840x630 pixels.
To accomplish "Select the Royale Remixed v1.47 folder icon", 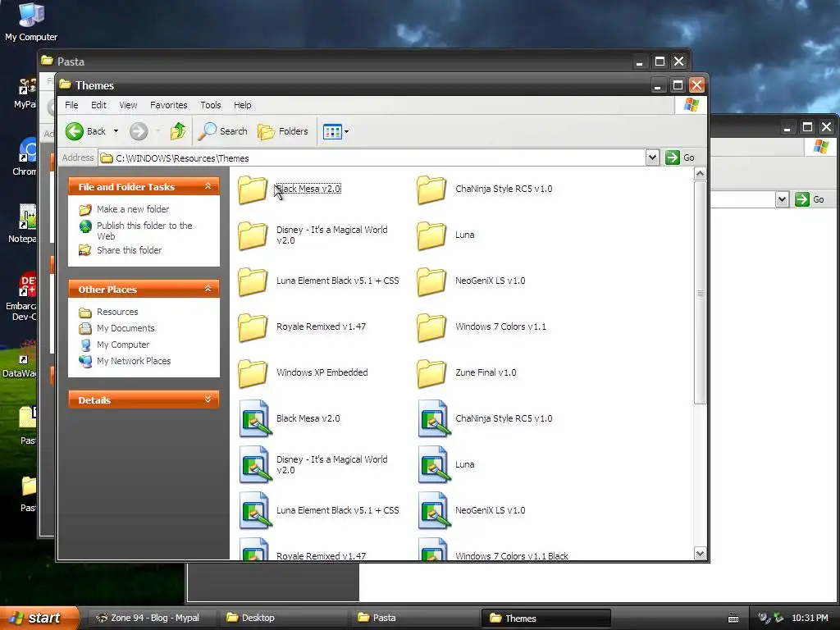I will pyautogui.click(x=253, y=326).
